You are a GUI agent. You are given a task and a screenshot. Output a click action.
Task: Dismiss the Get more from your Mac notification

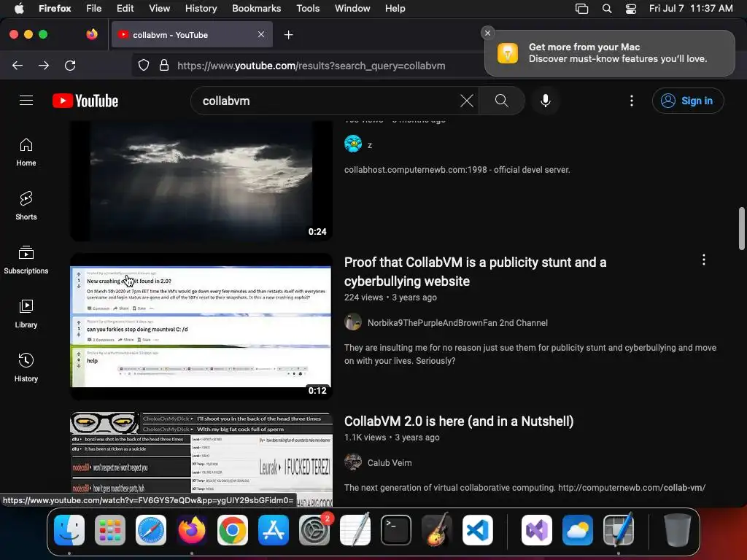click(487, 33)
